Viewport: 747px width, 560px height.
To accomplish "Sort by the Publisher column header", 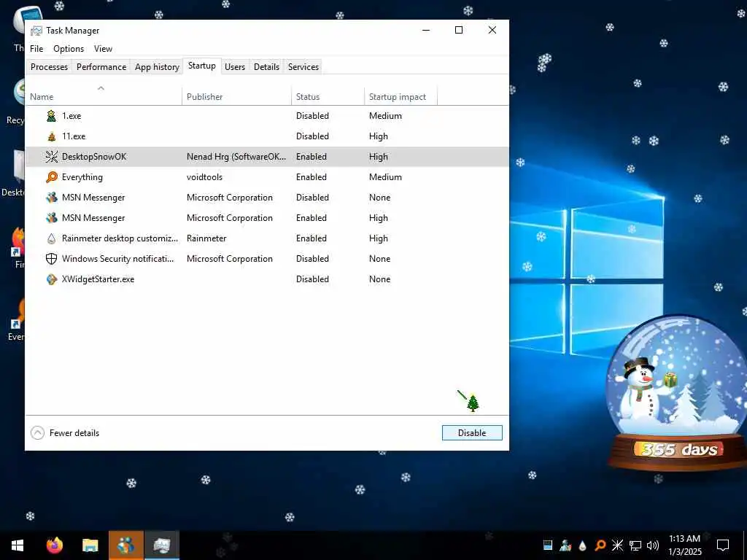I will [x=236, y=97].
